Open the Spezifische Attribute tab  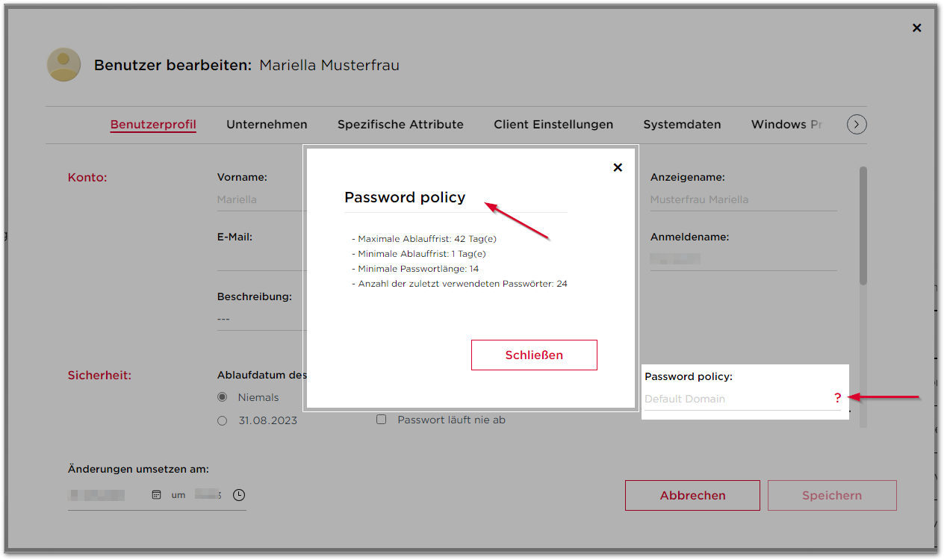pyautogui.click(x=400, y=125)
